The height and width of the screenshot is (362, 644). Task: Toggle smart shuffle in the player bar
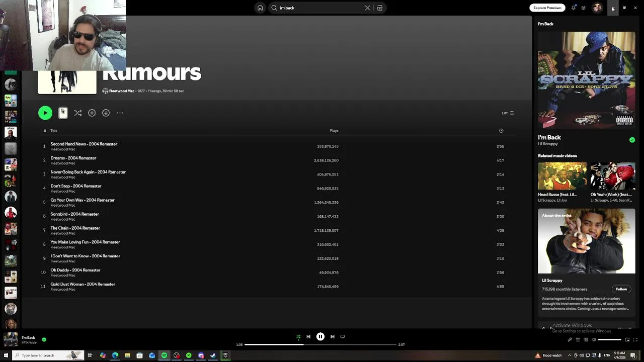point(298,337)
